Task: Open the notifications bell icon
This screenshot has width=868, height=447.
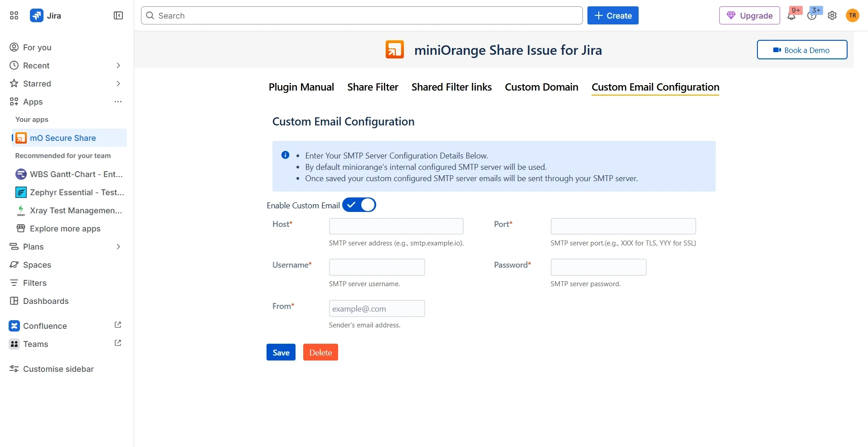Action: pyautogui.click(x=791, y=16)
